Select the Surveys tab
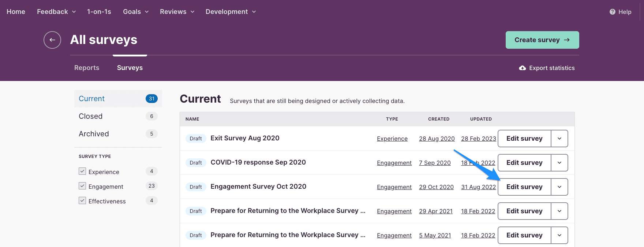The width and height of the screenshot is (644, 247). point(130,68)
